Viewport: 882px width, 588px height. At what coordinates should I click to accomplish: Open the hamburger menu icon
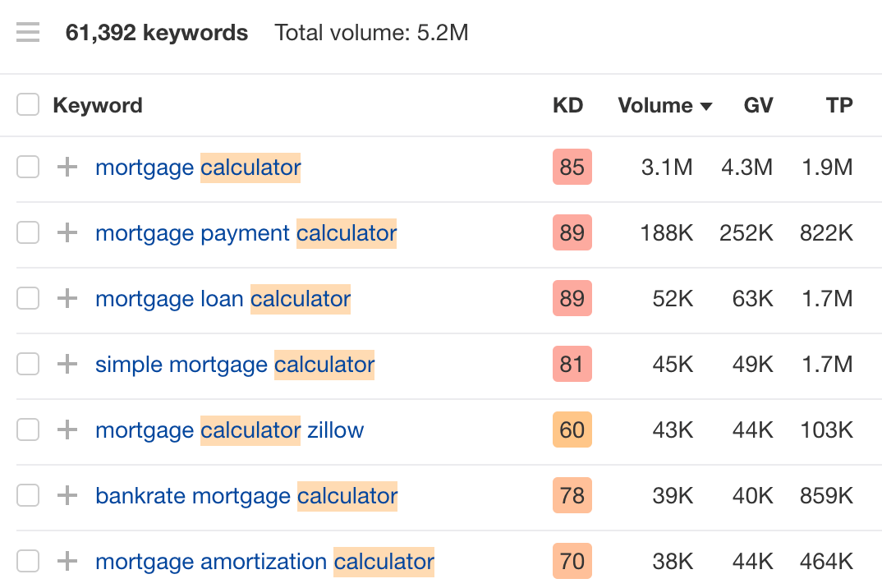[x=28, y=32]
